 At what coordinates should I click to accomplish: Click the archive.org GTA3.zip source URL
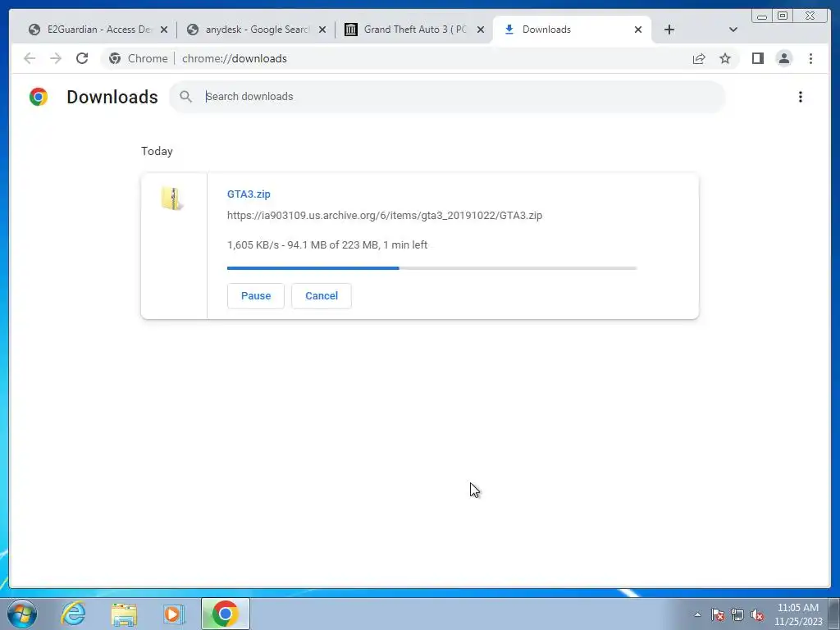(385, 216)
